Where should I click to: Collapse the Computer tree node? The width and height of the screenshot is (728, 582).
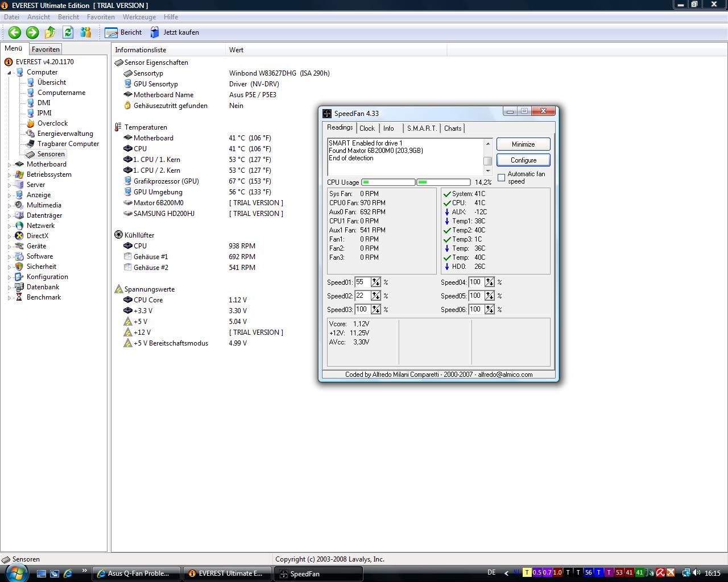[x=9, y=73]
